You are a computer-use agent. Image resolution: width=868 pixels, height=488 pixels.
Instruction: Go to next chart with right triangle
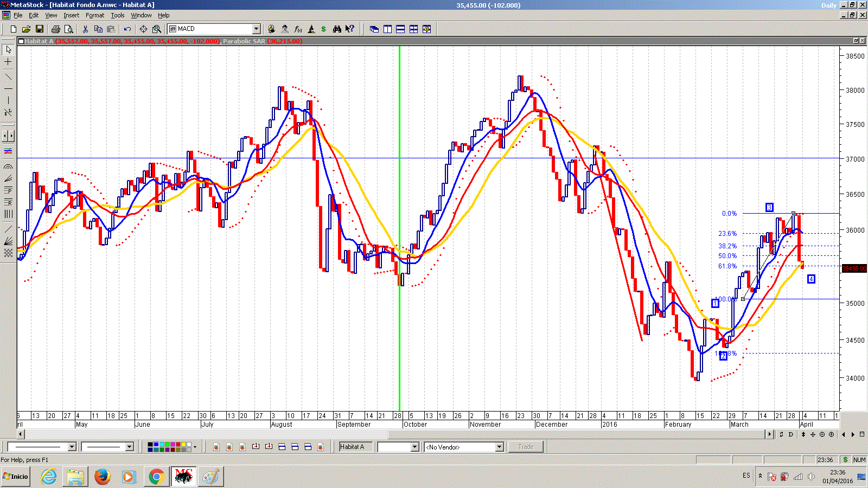click(853, 434)
